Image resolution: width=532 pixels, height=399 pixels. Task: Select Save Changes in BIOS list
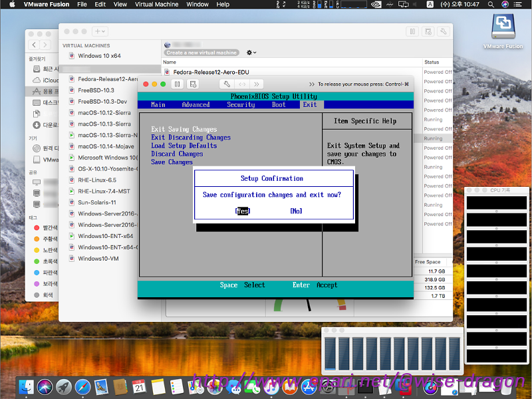click(172, 162)
